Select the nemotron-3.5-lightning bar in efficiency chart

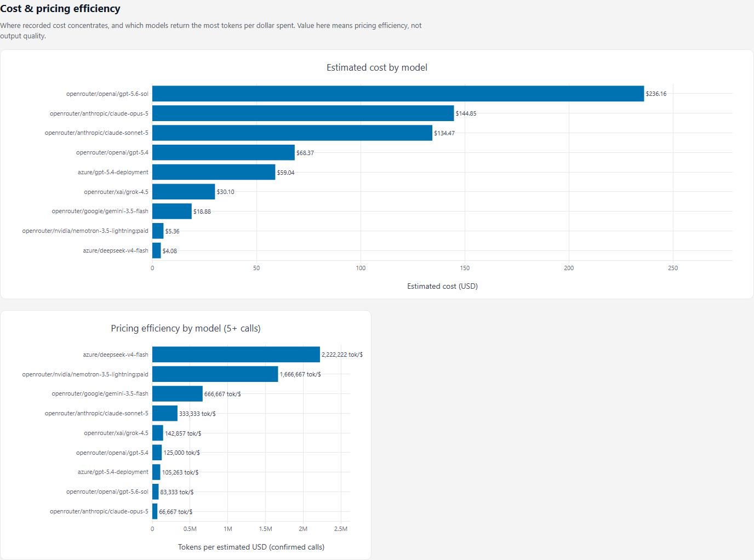click(215, 374)
